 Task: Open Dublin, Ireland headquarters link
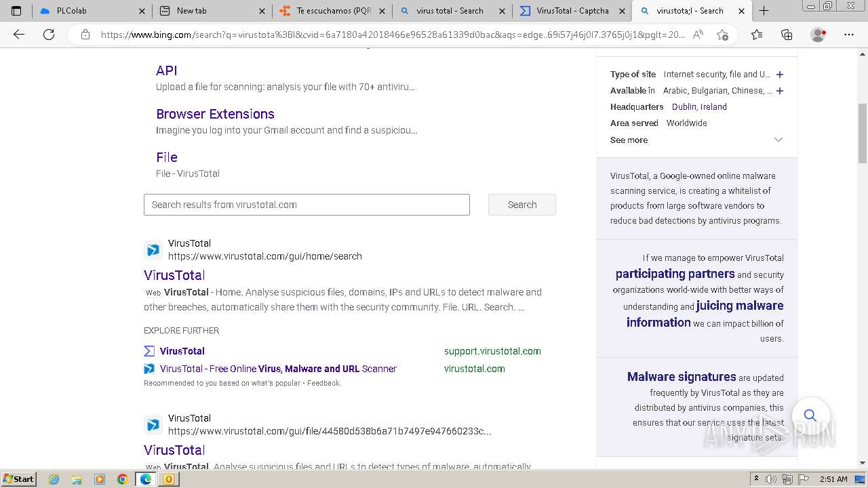699,107
